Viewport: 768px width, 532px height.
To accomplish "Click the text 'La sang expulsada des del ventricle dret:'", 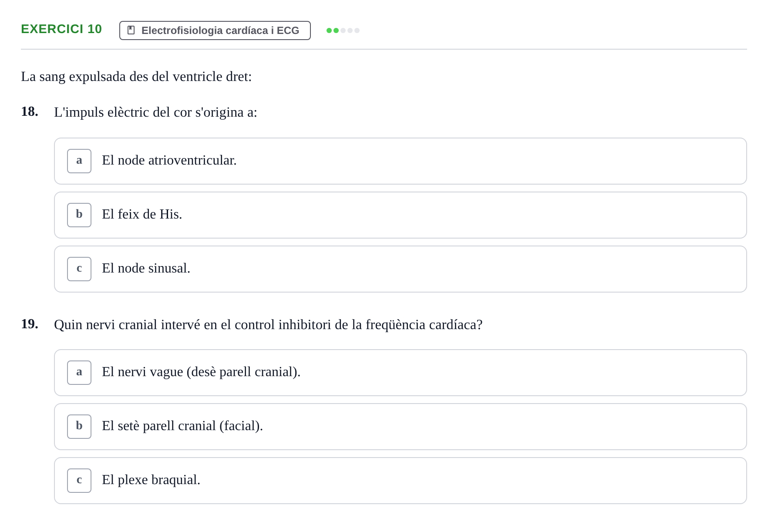I will click(136, 77).
